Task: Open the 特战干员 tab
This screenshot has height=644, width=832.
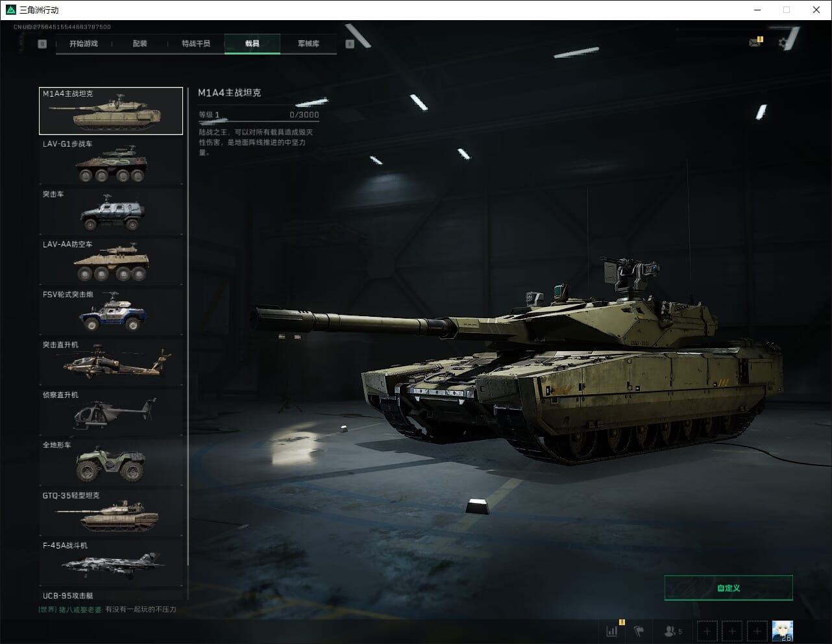Action: (x=196, y=43)
